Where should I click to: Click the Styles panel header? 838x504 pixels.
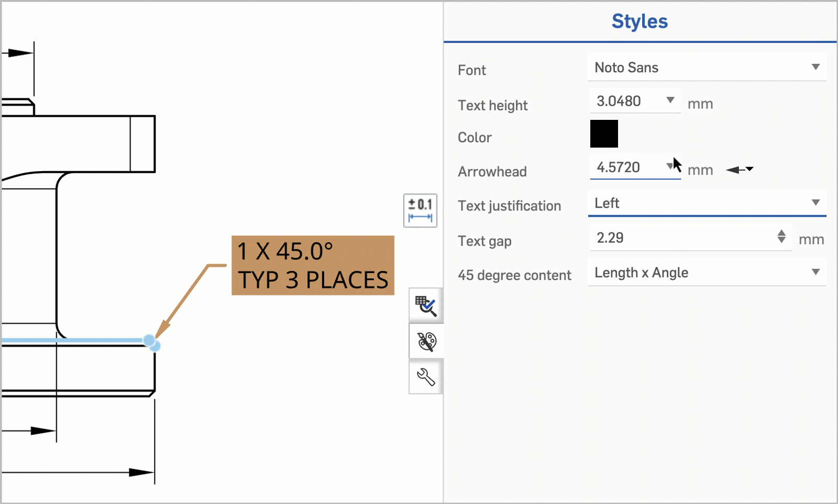(639, 21)
